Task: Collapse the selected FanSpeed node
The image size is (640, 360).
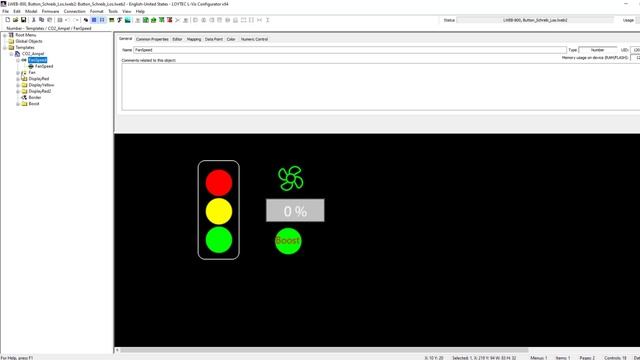Action: pyautogui.click(x=18, y=60)
